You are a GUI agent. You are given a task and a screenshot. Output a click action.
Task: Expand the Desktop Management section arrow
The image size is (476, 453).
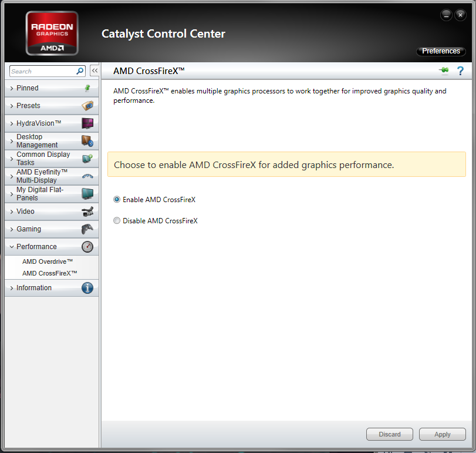[x=12, y=141]
